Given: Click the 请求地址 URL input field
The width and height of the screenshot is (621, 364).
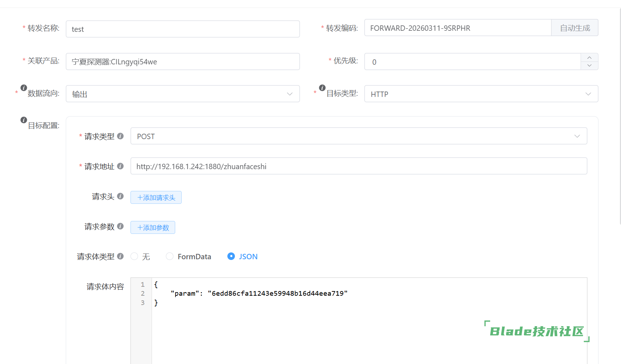Looking at the screenshot, I should click(358, 166).
